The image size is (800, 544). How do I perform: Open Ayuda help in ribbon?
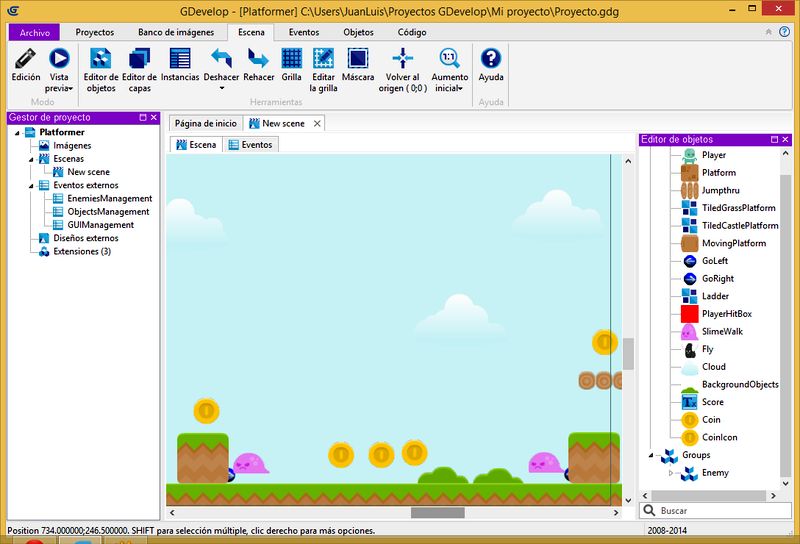[491, 65]
